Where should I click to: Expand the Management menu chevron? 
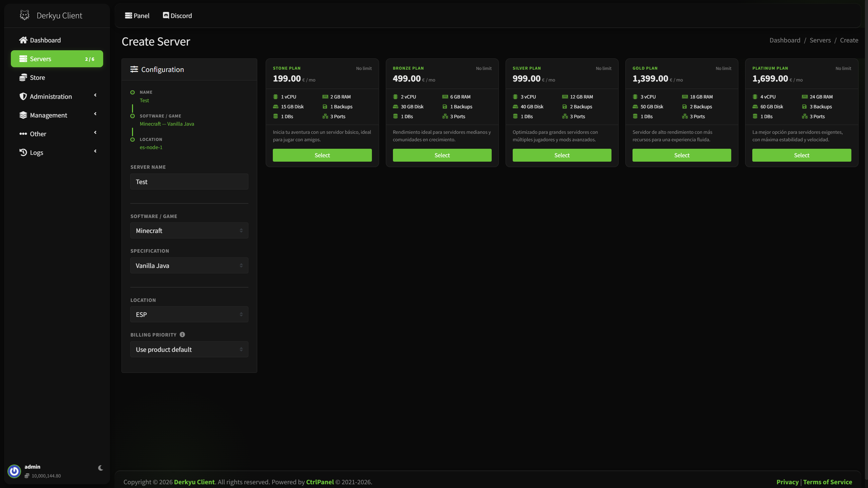pyautogui.click(x=95, y=114)
